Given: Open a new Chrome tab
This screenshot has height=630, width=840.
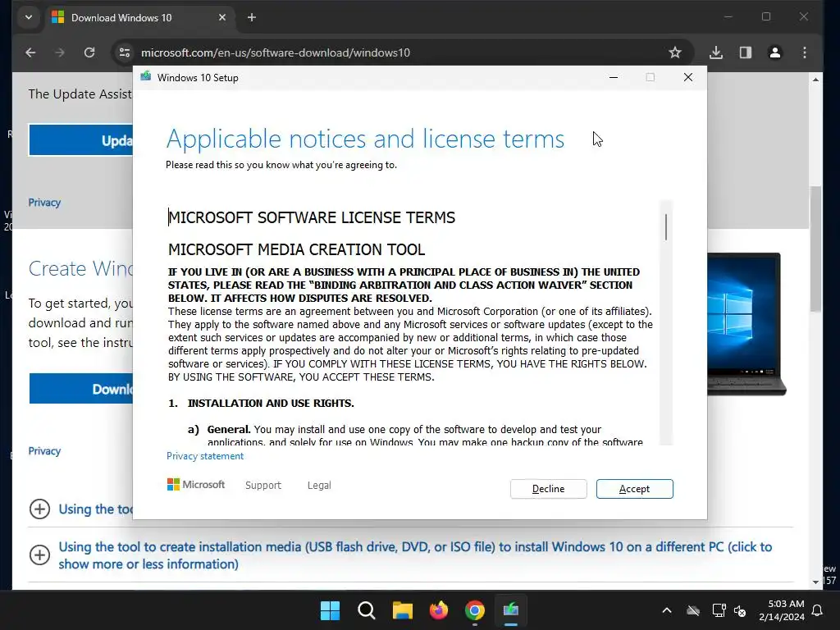Looking at the screenshot, I should [252, 18].
